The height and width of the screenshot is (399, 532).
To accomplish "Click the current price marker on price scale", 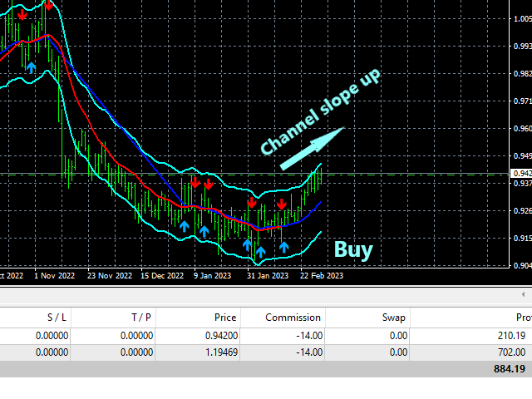I will coord(520,173).
